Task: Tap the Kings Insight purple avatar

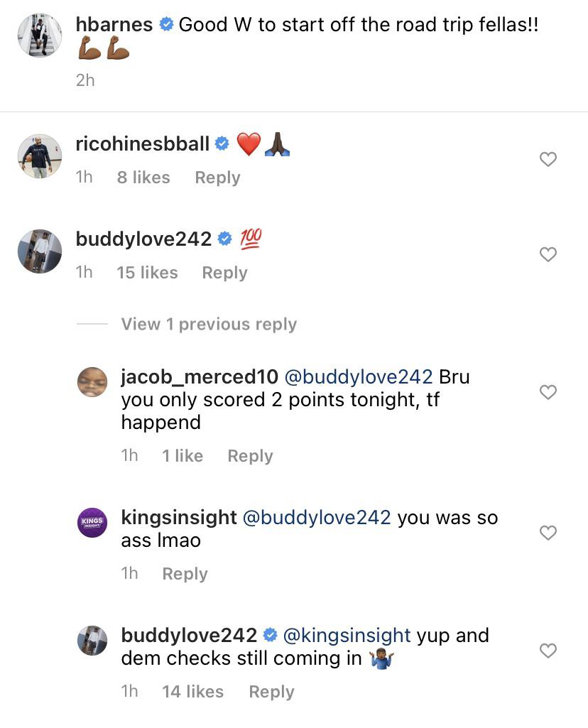Action: pyautogui.click(x=92, y=523)
